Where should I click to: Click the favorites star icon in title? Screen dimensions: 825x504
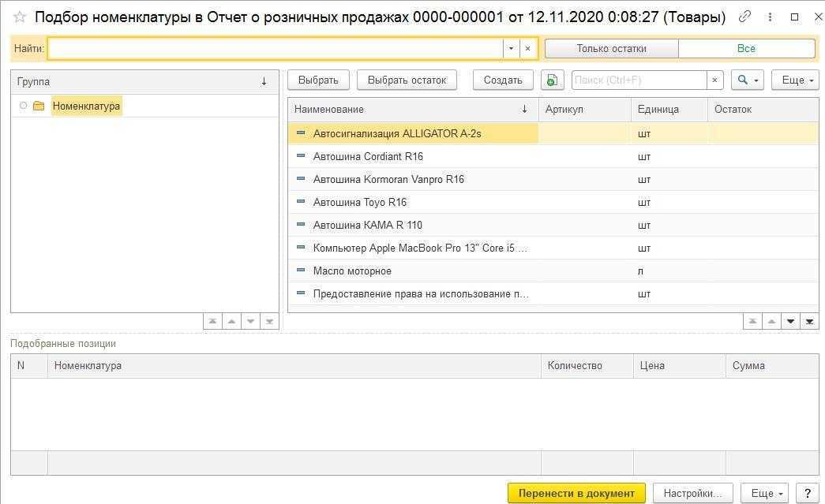20,17
